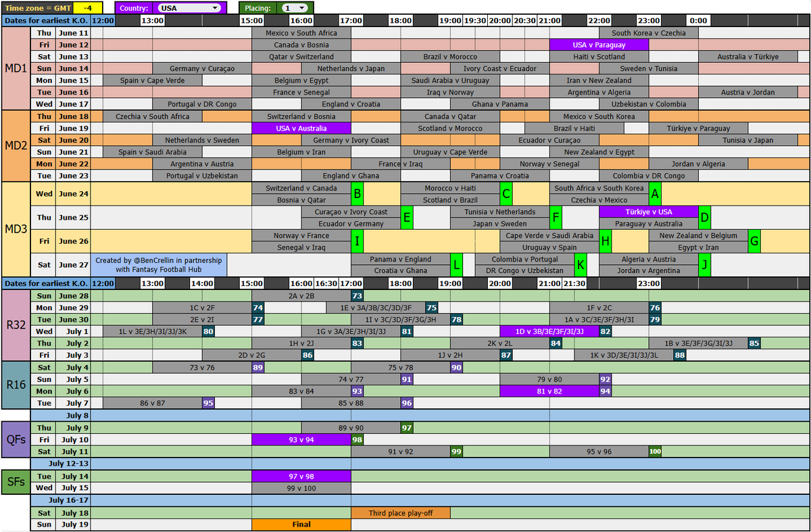Click the 89 v 90 quarter-final cell
811x532 pixels.
(351, 427)
